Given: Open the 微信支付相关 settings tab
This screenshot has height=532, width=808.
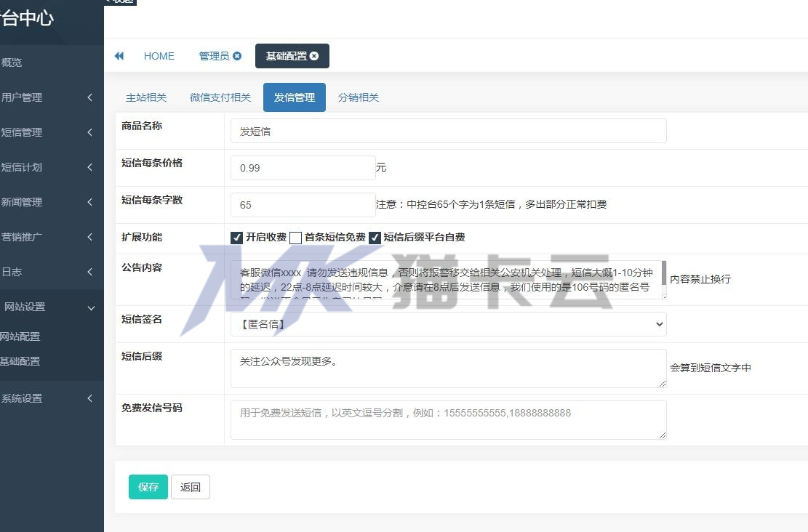Looking at the screenshot, I should (220, 97).
